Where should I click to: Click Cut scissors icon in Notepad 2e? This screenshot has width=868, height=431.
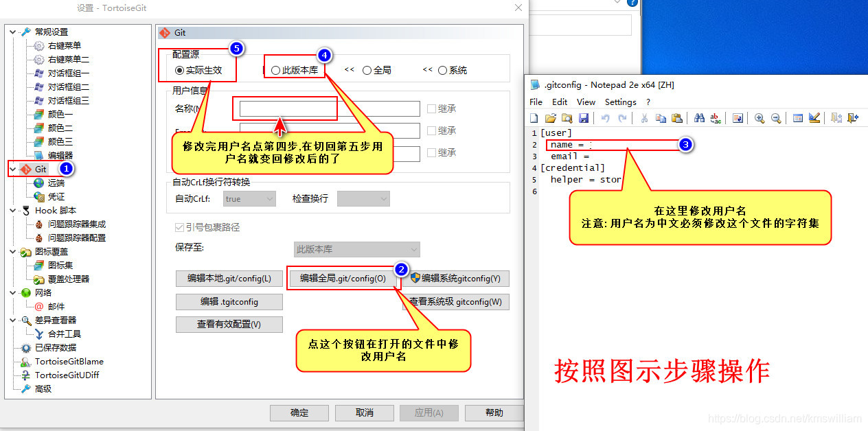[x=644, y=118]
